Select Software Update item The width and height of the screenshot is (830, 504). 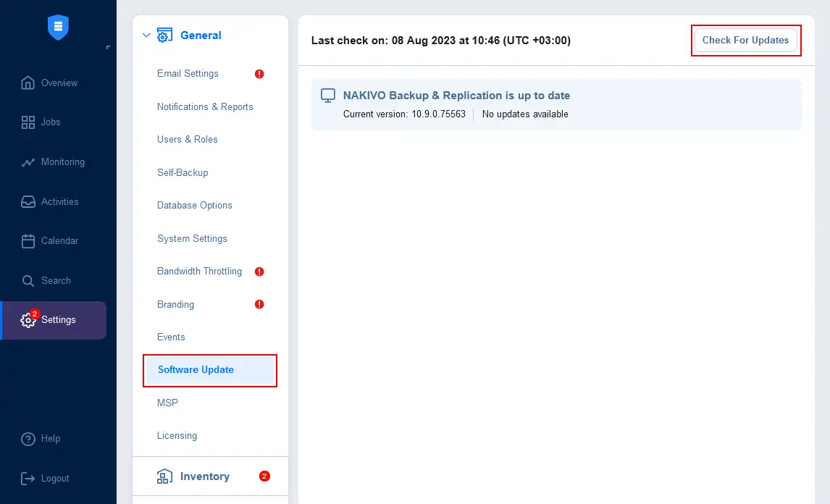[x=209, y=370]
